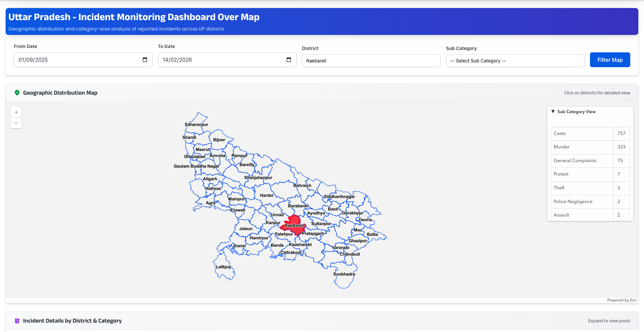Click the Caste row in category table
The width and height of the screenshot is (644, 332).
[x=582, y=134]
